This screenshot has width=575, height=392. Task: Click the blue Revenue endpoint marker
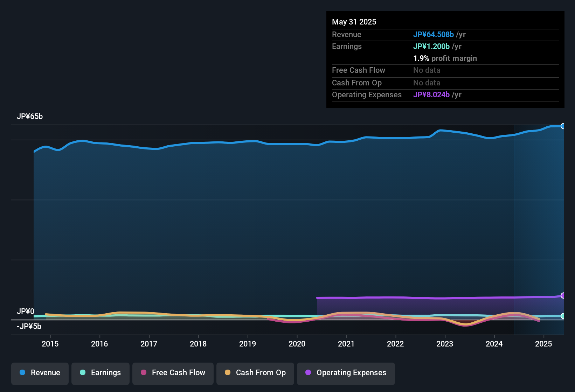click(x=563, y=126)
